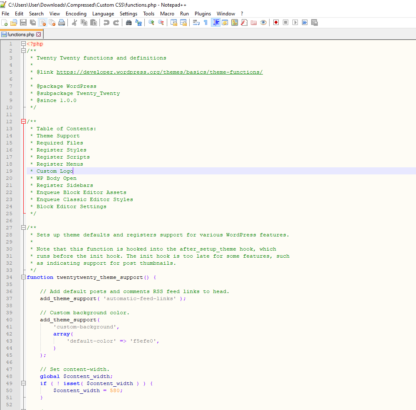This screenshot has height=410, width=416.
Task: Toggle the highlighted Indent Guide button
Action: (x=216, y=23)
